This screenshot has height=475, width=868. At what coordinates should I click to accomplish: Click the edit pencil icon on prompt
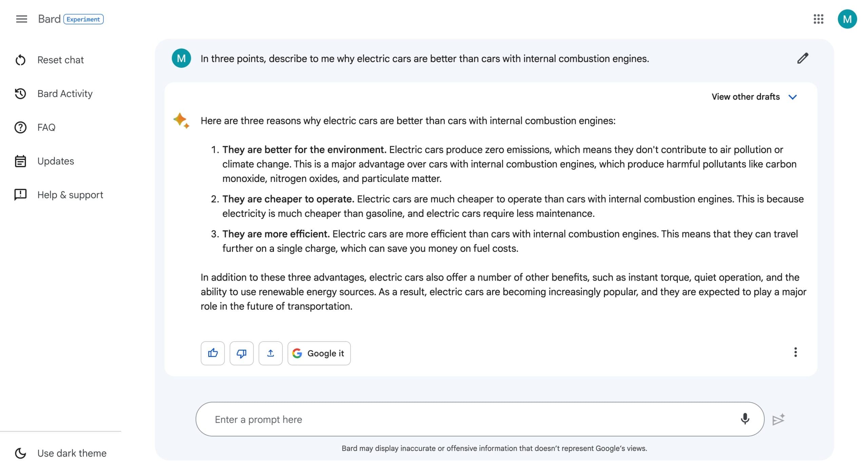[802, 58]
